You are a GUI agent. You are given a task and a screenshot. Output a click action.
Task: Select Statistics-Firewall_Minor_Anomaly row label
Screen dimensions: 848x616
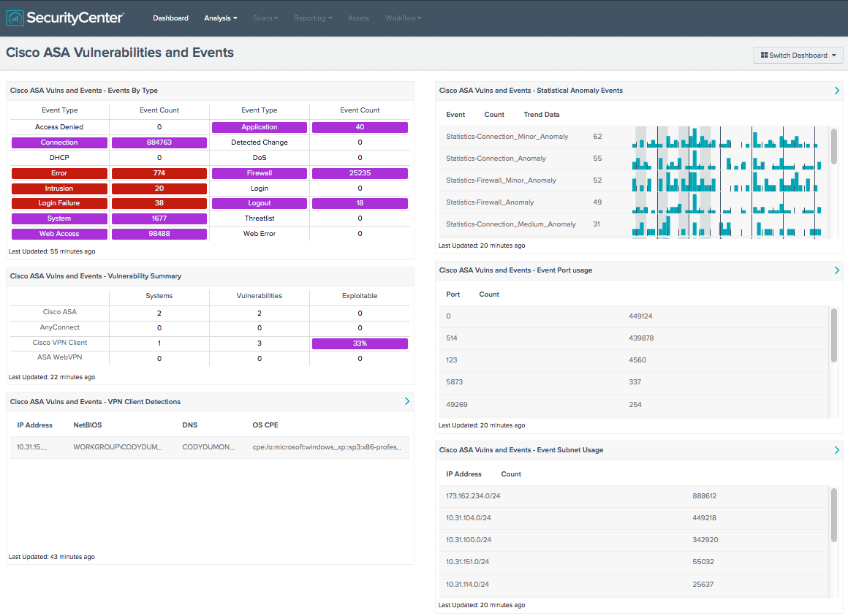(501, 180)
